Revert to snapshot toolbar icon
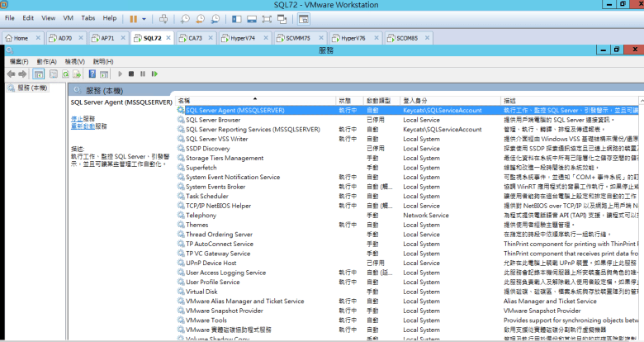The image size is (644, 342). (x=201, y=17)
